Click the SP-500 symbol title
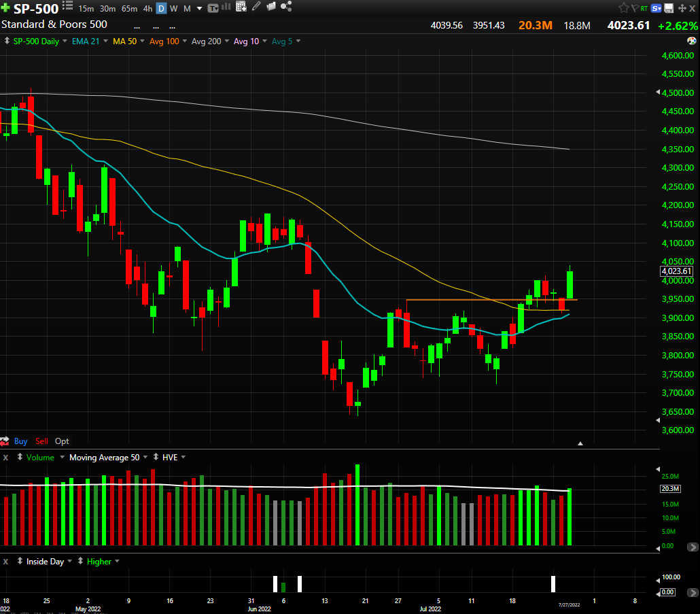This screenshot has height=614, width=700. point(36,8)
